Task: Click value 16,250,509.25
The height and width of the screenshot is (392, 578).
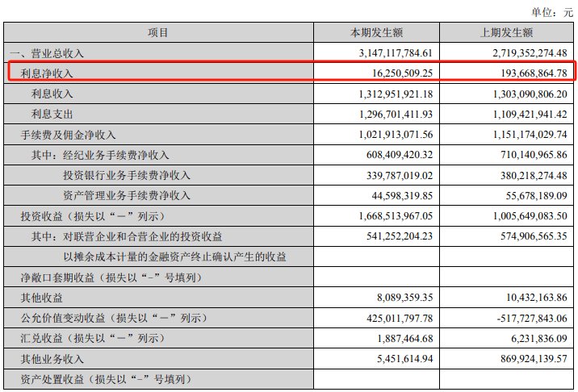Action: click(x=403, y=73)
